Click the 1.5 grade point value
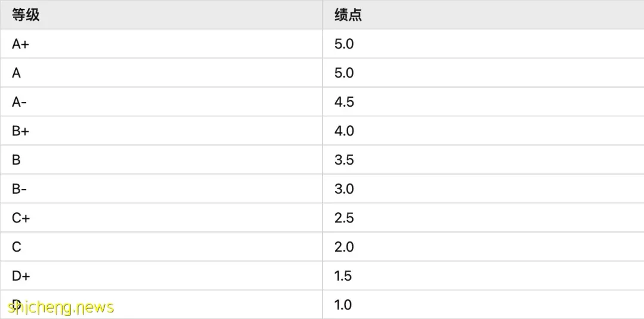 click(343, 276)
